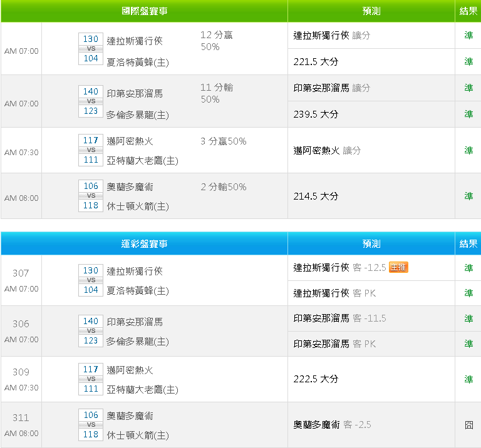Click 預測 header in the green table
Viewport: 481px width, 448px height.
click(371, 11)
